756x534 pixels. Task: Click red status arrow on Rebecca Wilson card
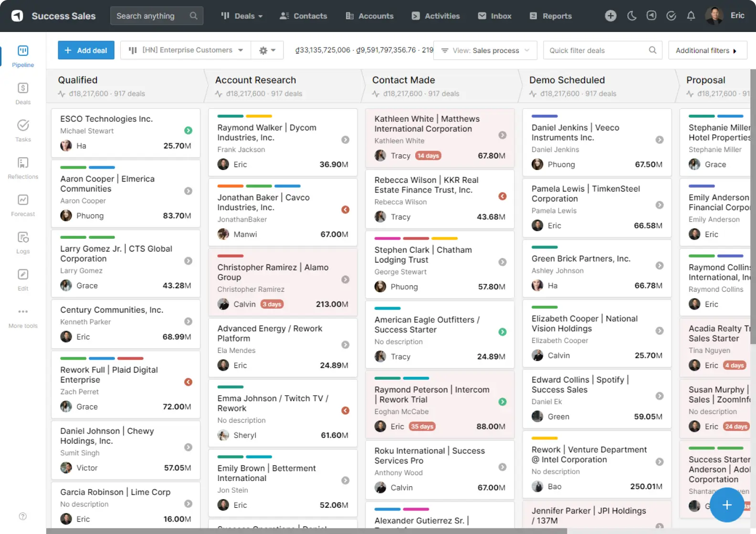(x=502, y=196)
